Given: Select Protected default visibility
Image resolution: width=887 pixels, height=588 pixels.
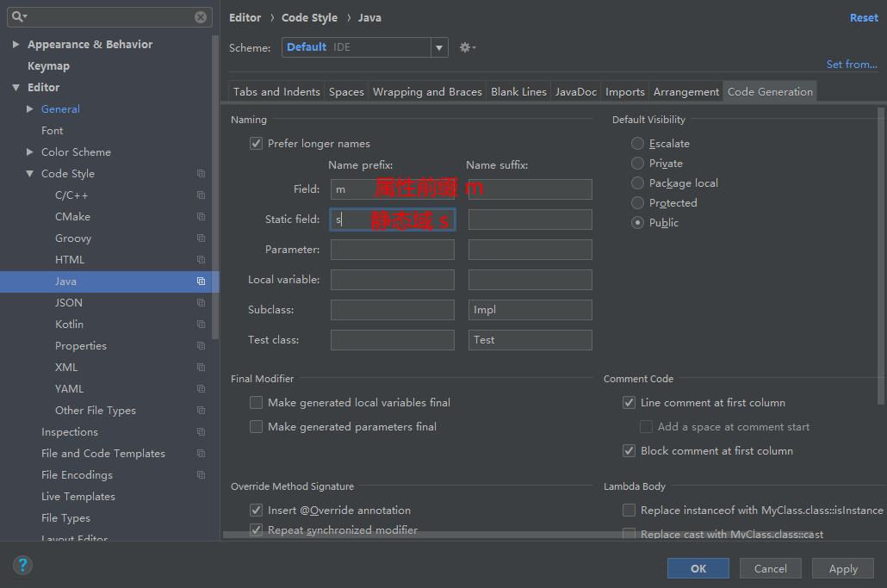Looking at the screenshot, I should coord(637,203).
